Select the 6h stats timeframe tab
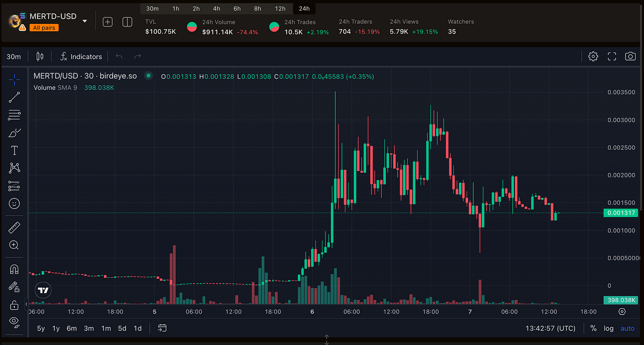The height and width of the screenshot is (345, 644). (237, 8)
